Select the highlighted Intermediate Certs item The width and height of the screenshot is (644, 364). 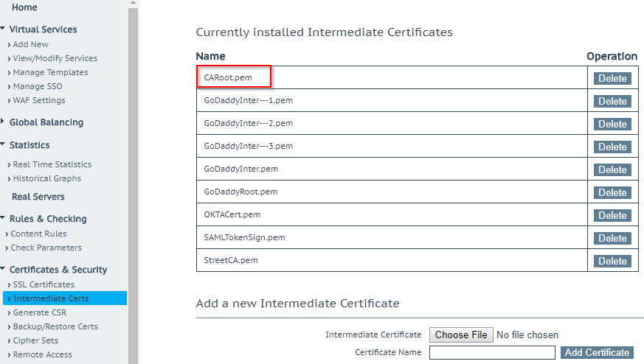click(x=65, y=298)
